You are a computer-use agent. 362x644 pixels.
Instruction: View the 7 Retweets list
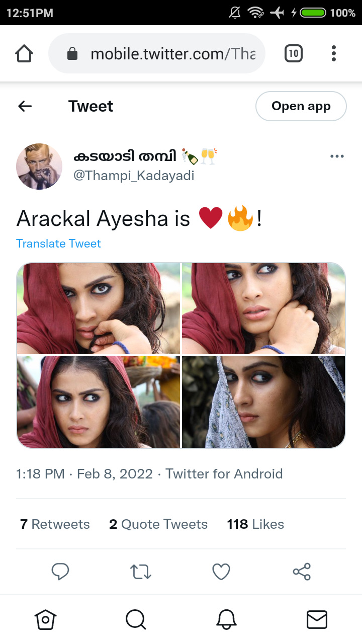click(55, 524)
